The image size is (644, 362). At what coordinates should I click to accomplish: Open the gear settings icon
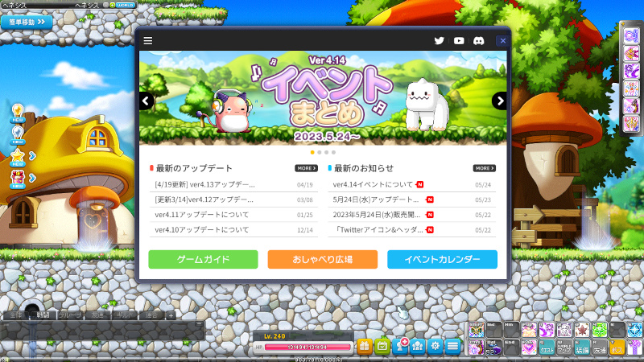(435, 347)
